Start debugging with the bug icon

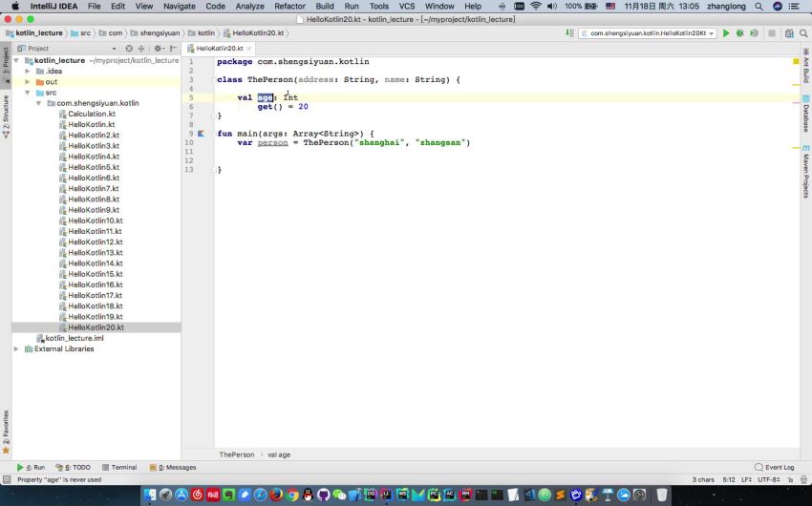coord(740,33)
